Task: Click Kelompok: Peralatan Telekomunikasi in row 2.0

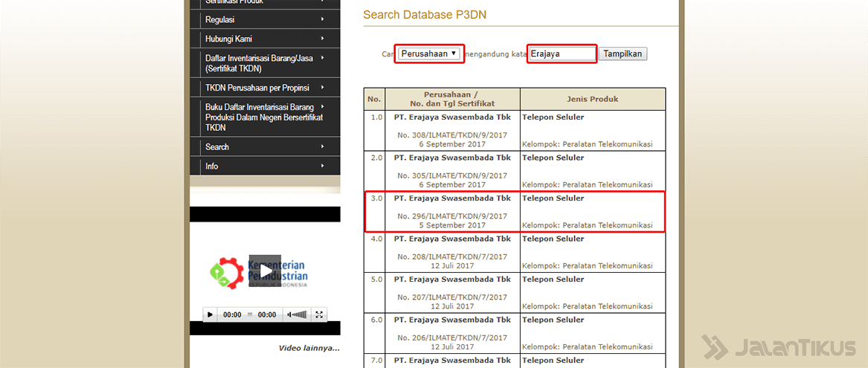Action: [588, 185]
